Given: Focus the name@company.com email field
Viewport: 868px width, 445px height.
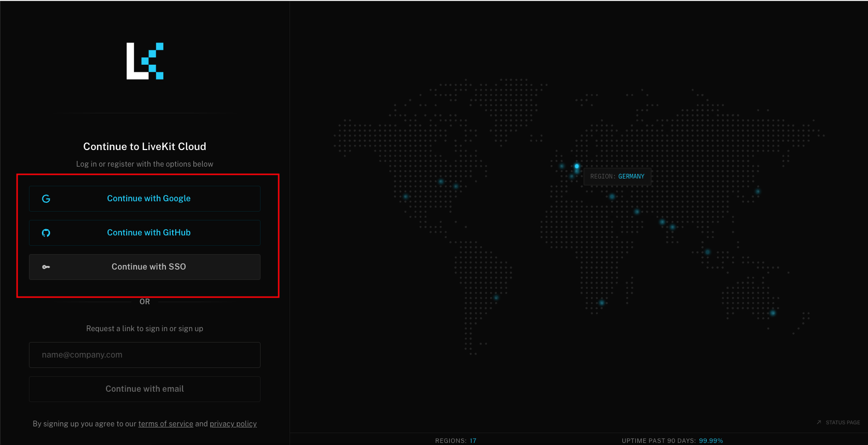Looking at the screenshot, I should 145,355.
